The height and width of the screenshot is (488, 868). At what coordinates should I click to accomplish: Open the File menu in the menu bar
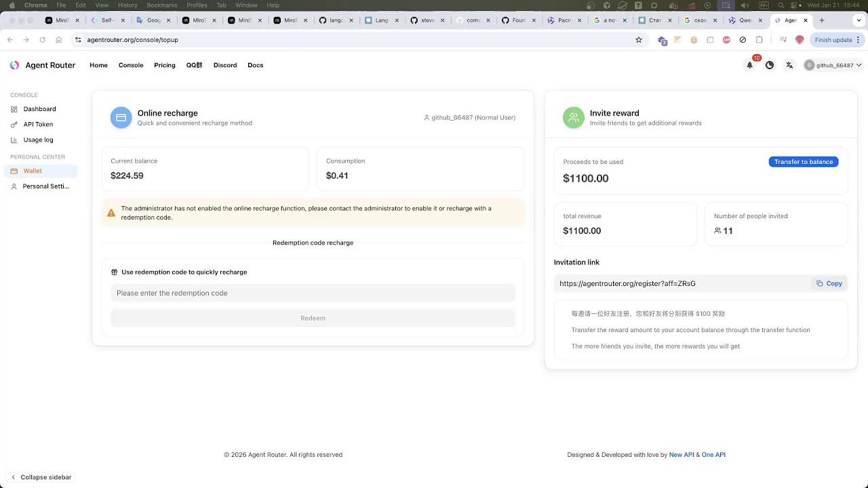pyautogui.click(x=61, y=5)
